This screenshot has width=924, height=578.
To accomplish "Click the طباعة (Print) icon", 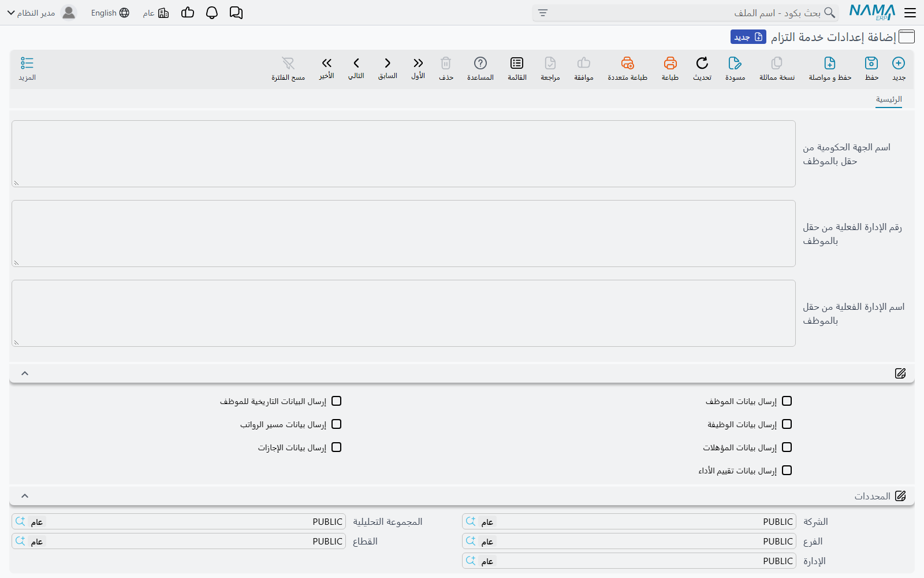I will click(670, 64).
